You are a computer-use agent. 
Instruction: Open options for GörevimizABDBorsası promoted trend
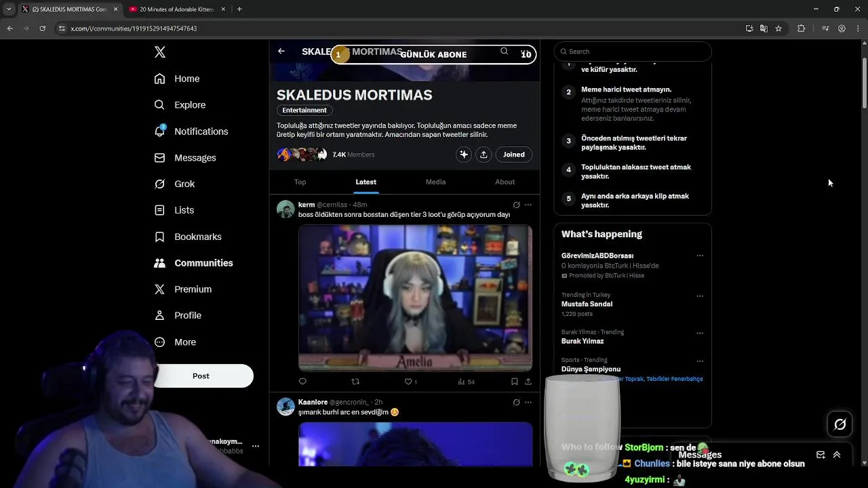coord(700,256)
